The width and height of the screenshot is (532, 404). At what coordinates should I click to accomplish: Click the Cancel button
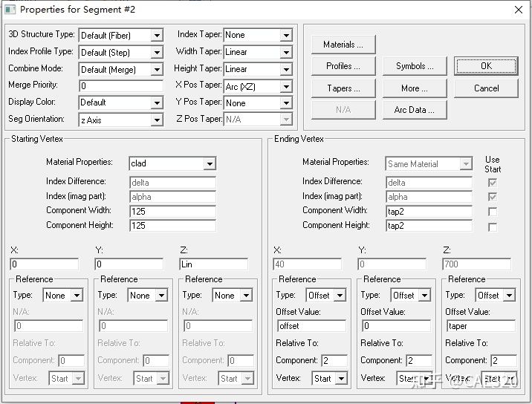(x=486, y=88)
